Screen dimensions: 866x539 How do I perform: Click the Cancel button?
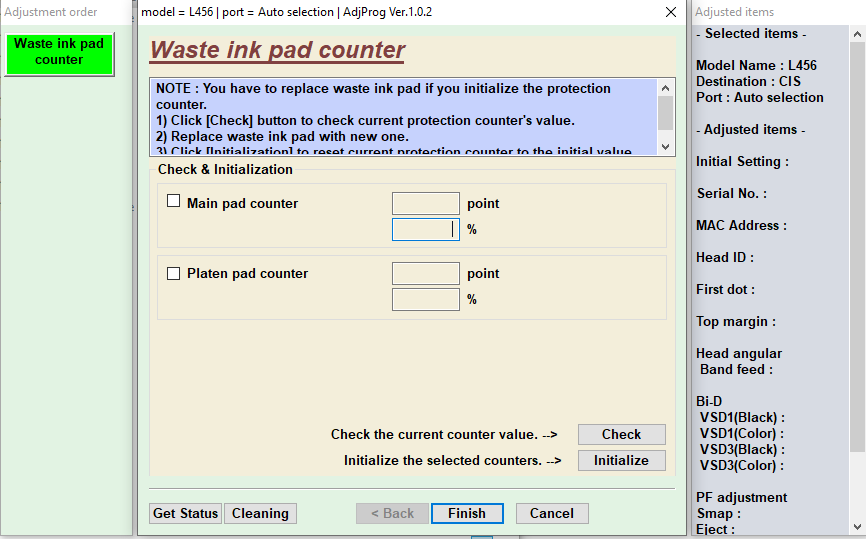pos(552,513)
